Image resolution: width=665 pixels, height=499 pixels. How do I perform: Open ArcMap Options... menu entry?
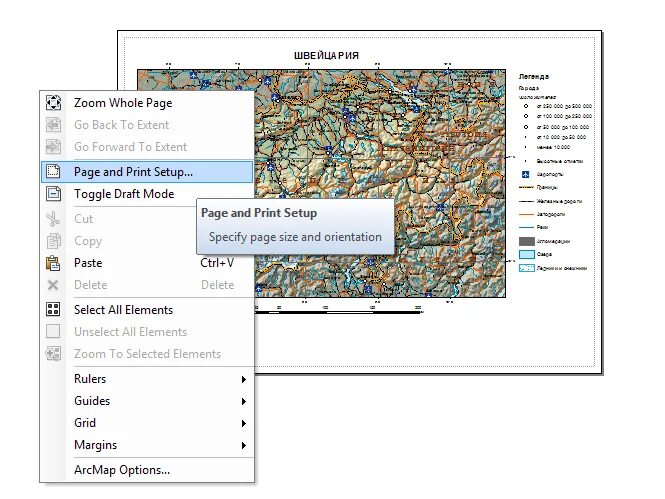(x=147, y=470)
